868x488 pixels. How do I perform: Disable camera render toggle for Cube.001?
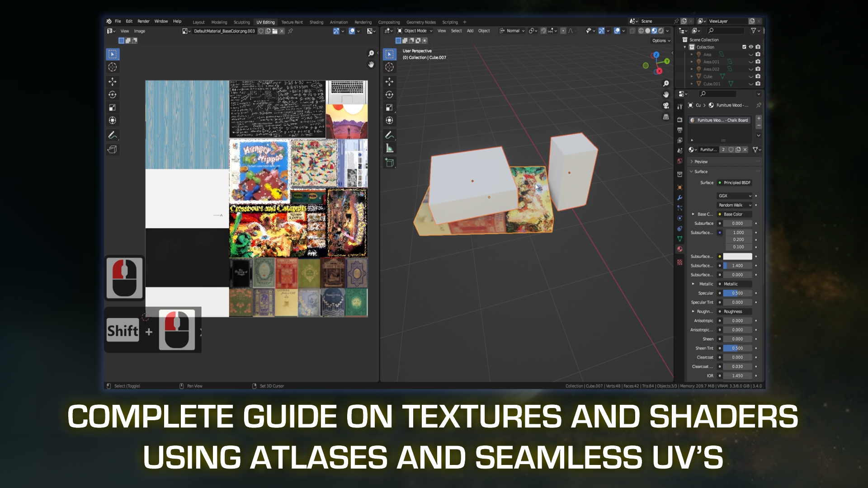point(759,84)
